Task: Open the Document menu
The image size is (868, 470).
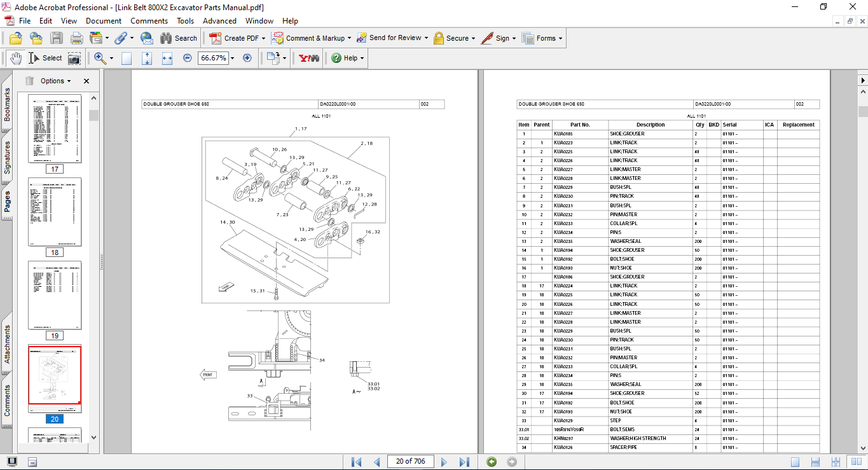Action: [x=104, y=21]
